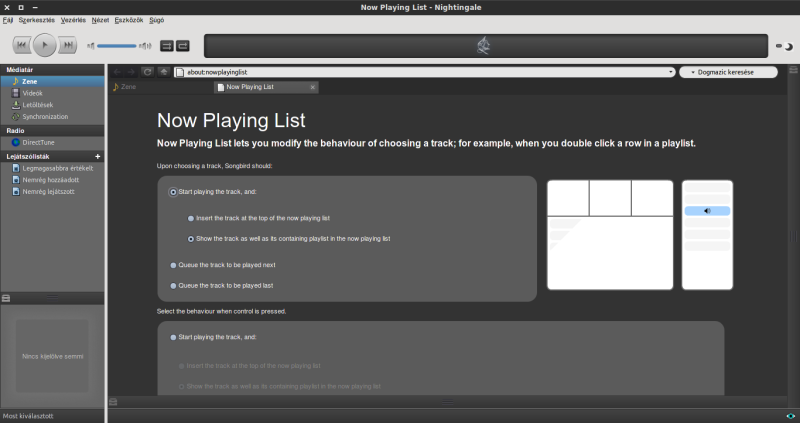Toggle the bottom content pane icon
The image size is (800, 423).
pyautogui.click(x=113, y=402)
